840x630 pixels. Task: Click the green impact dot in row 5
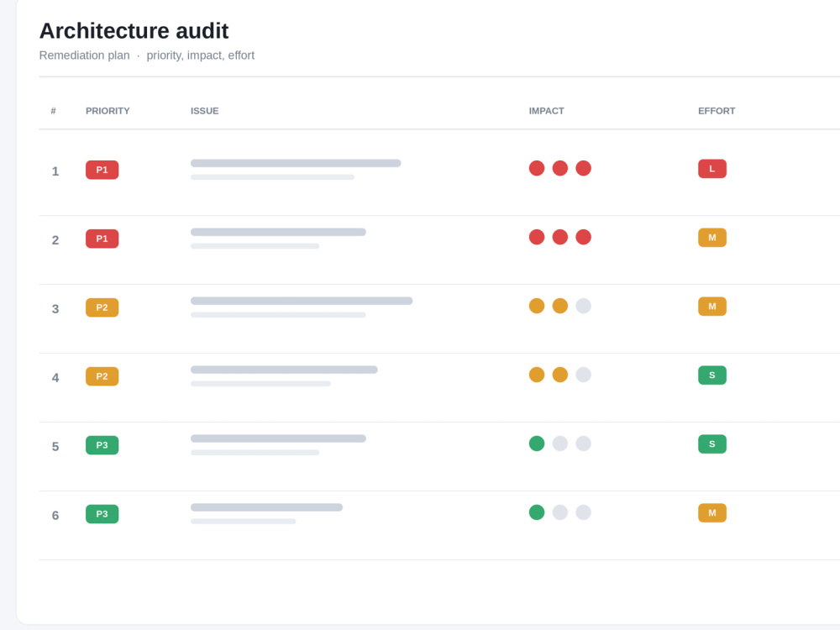537,444
